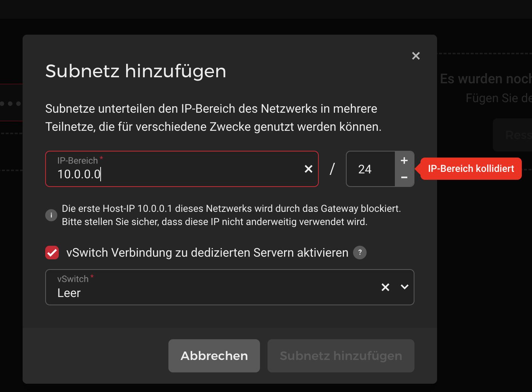Click into the IP-Bereich input field
532x392 pixels.
coord(182,169)
